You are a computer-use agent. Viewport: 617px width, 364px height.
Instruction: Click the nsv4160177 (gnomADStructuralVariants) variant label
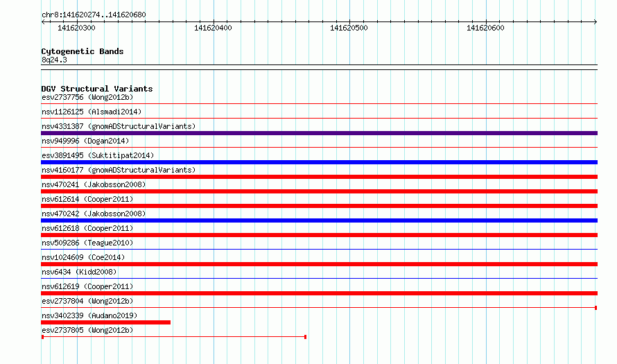pyautogui.click(x=119, y=170)
